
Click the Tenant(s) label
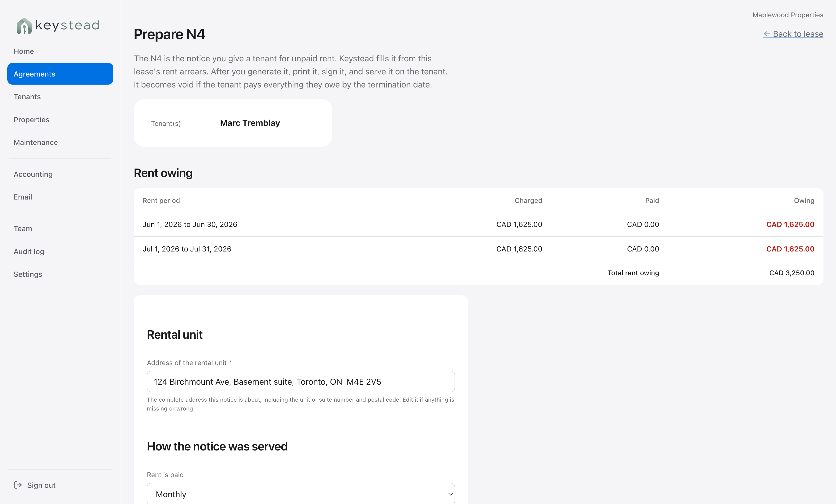tap(166, 124)
